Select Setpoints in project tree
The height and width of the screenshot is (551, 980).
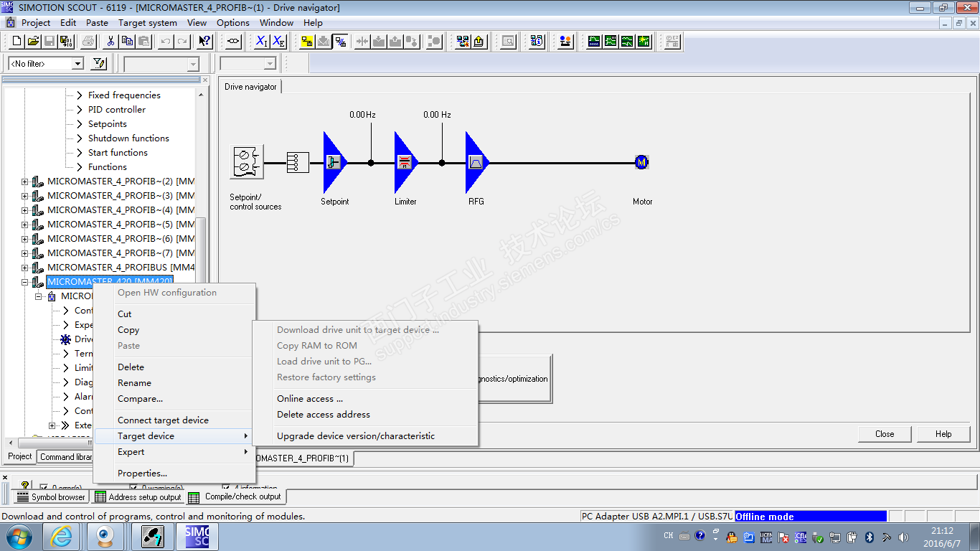tap(108, 124)
